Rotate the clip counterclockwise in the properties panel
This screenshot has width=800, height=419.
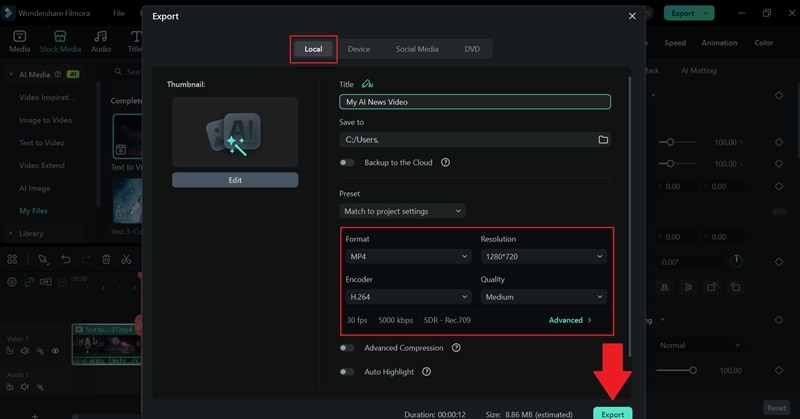tap(735, 287)
